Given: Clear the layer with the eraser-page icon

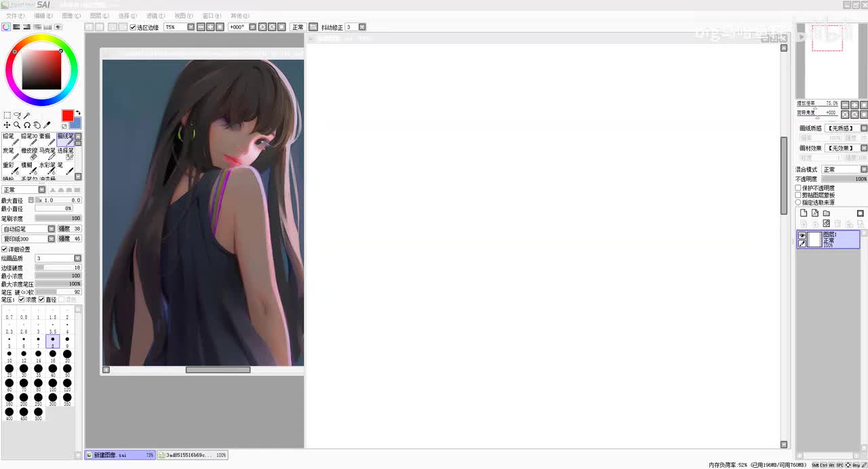Looking at the screenshot, I should pos(827,224).
